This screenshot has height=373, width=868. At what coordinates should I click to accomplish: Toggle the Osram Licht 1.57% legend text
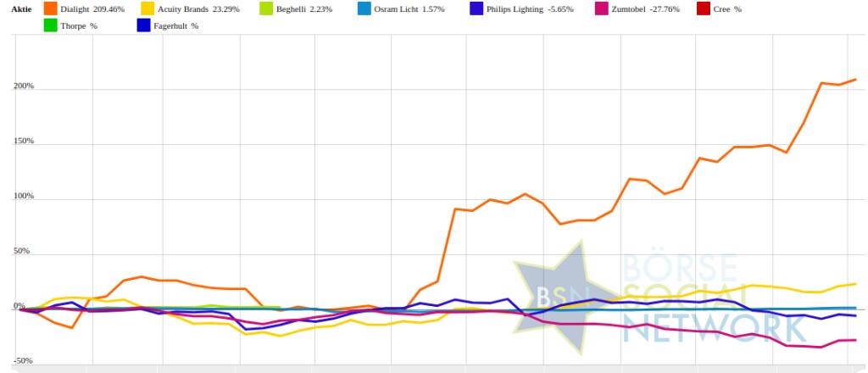(409, 9)
